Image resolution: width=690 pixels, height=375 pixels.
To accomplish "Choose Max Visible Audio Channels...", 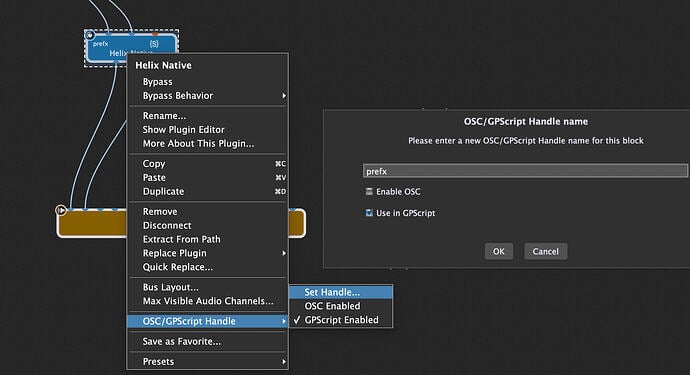I will tap(208, 301).
